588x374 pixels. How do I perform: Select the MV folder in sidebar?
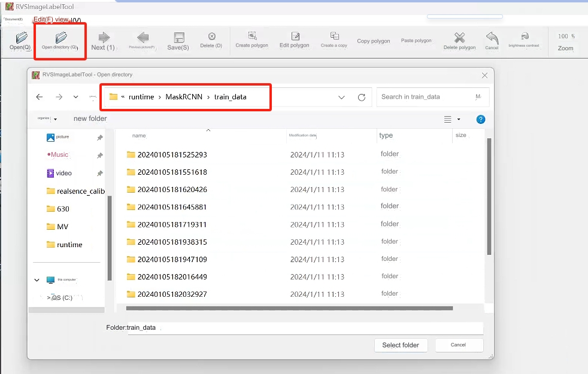[57, 227]
